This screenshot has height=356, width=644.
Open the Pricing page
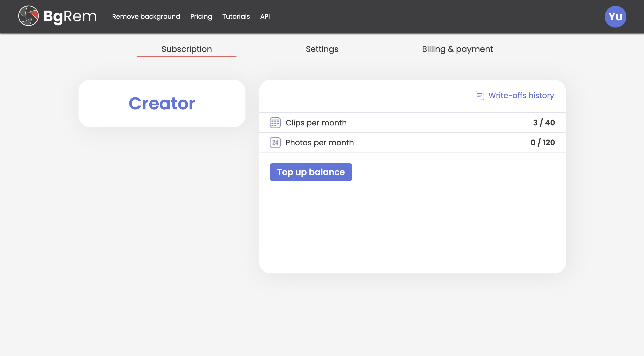pos(201,16)
